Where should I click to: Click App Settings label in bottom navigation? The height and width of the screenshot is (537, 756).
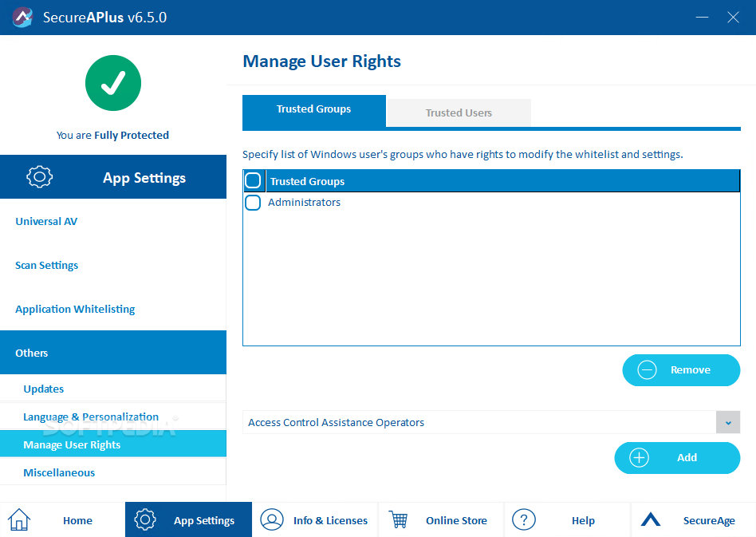204,520
